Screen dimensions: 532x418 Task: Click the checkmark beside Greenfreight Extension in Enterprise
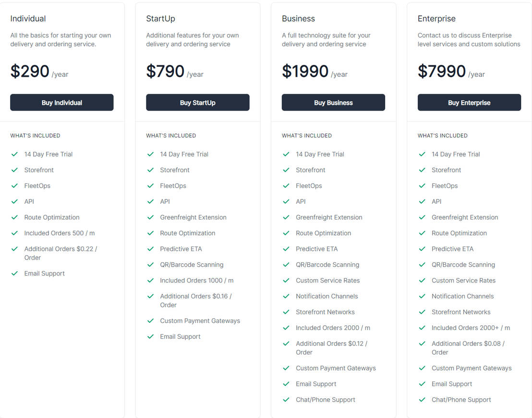422,217
